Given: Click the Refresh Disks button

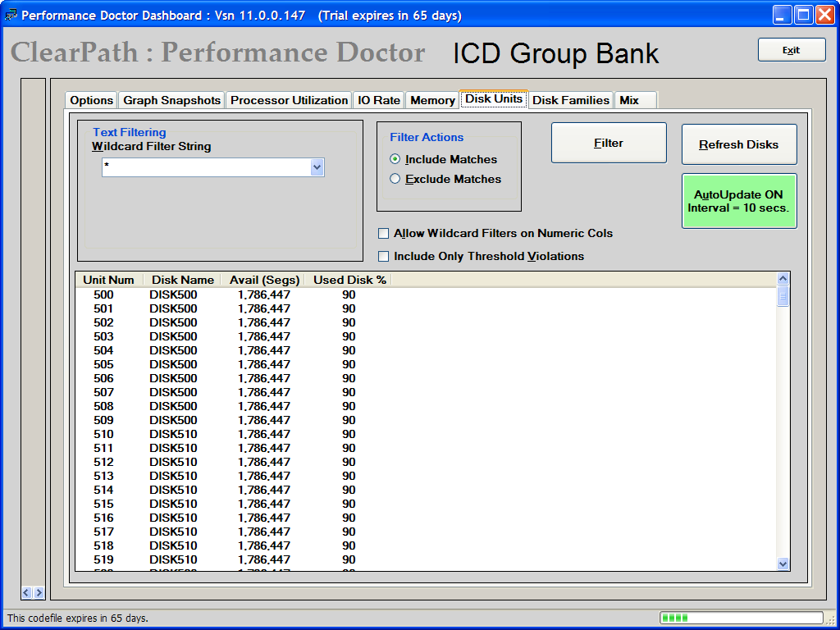Looking at the screenshot, I should point(739,144).
